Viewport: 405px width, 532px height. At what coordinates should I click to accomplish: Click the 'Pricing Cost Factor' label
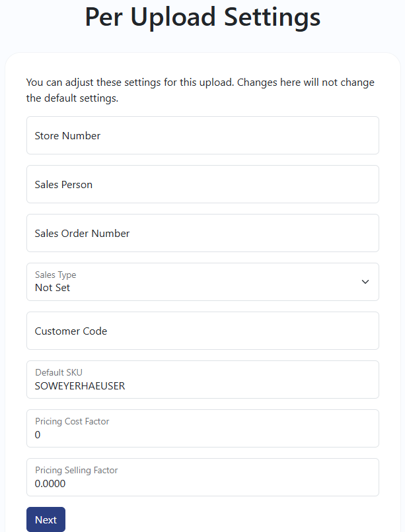[72, 421]
